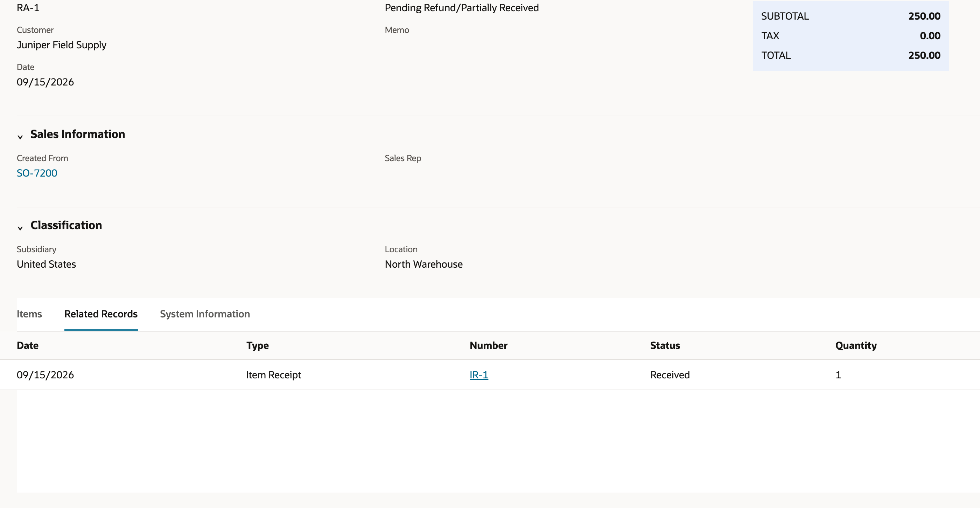Click the Juniper Field Supply customer name
Image resolution: width=980 pixels, height=508 pixels.
[61, 45]
